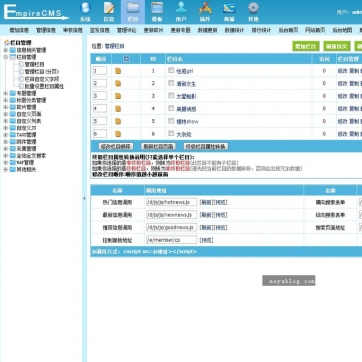362x362 pixels.
Task: Click the /d/js/js/goodnews.js address field
Action: [171, 227]
